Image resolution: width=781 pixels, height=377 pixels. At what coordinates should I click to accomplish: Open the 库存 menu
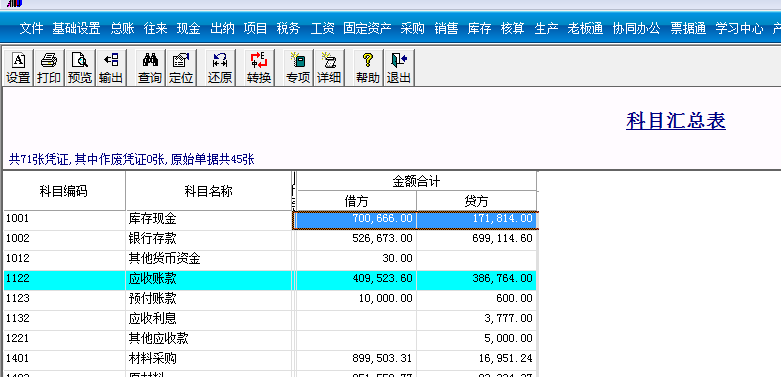point(479,28)
